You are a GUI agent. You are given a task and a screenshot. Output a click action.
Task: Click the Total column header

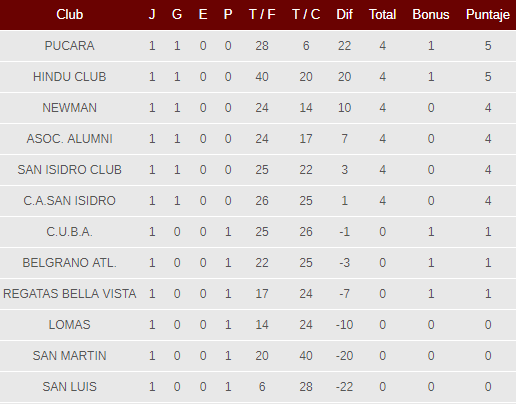pyautogui.click(x=382, y=15)
